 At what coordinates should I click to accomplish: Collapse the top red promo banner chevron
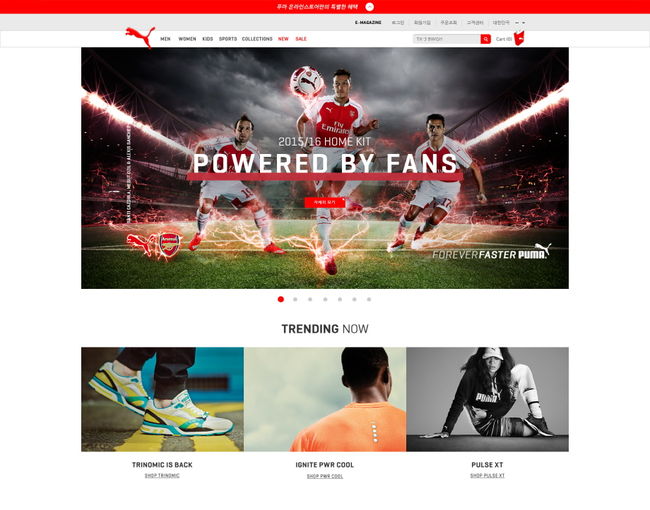(x=369, y=7)
